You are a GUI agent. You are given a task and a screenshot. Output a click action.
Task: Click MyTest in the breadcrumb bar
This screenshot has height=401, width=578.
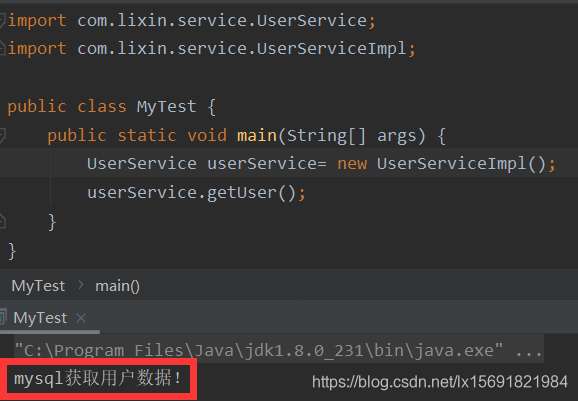(x=38, y=286)
